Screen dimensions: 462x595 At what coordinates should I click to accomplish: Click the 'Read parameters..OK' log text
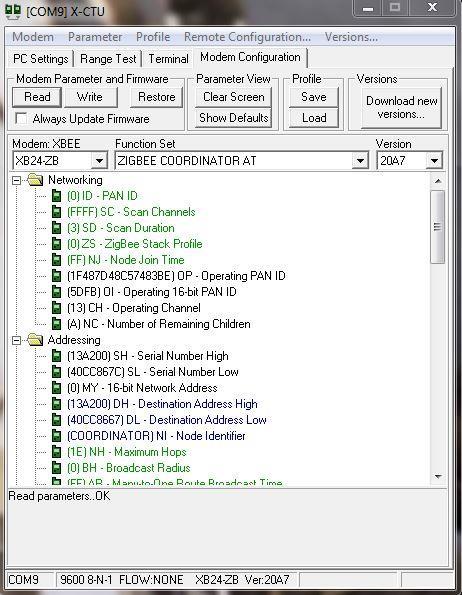(59, 496)
